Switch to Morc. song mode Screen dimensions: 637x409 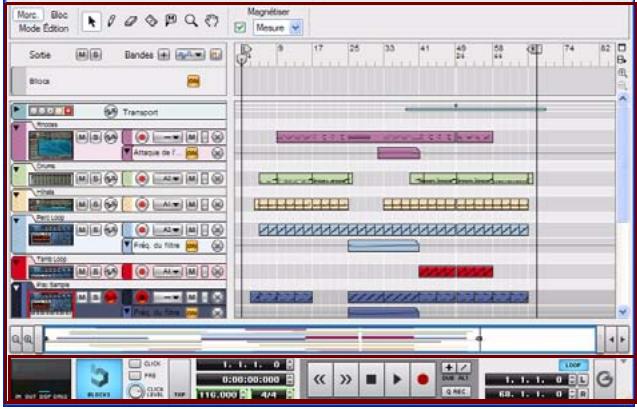(x=28, y=15)
